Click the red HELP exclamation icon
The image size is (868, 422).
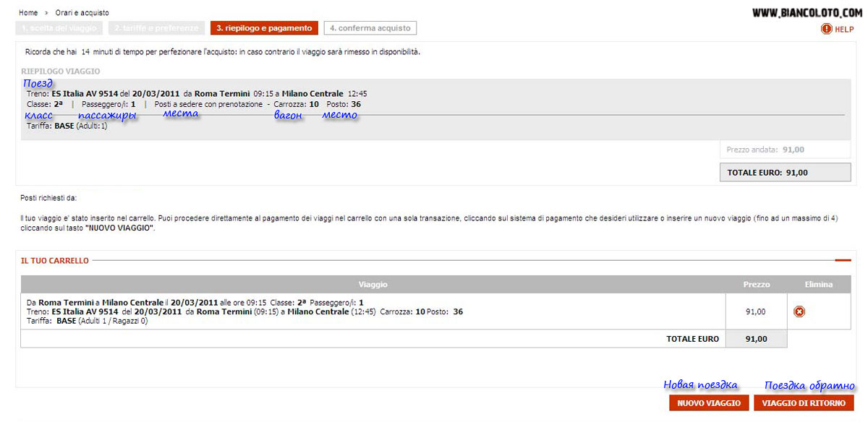pyautogui.click(x=827, y=29)
